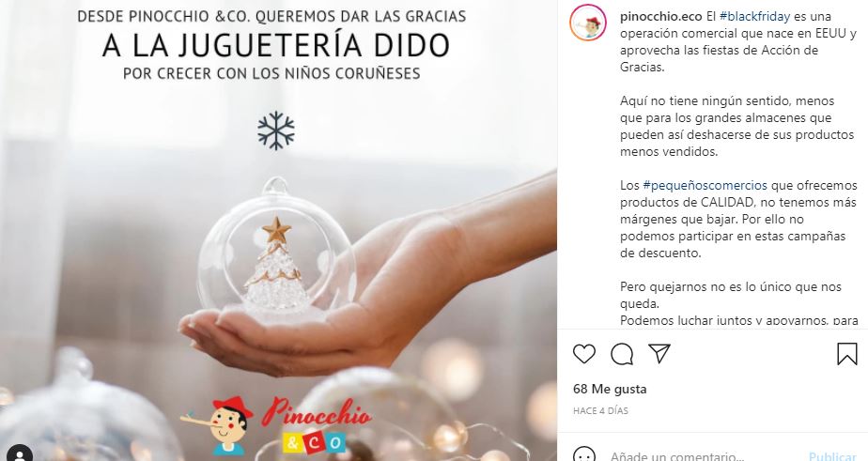This screenshot has height=461, width=868.
Task: Open the #blackfriday hashtag
Action: coord(754,17)
